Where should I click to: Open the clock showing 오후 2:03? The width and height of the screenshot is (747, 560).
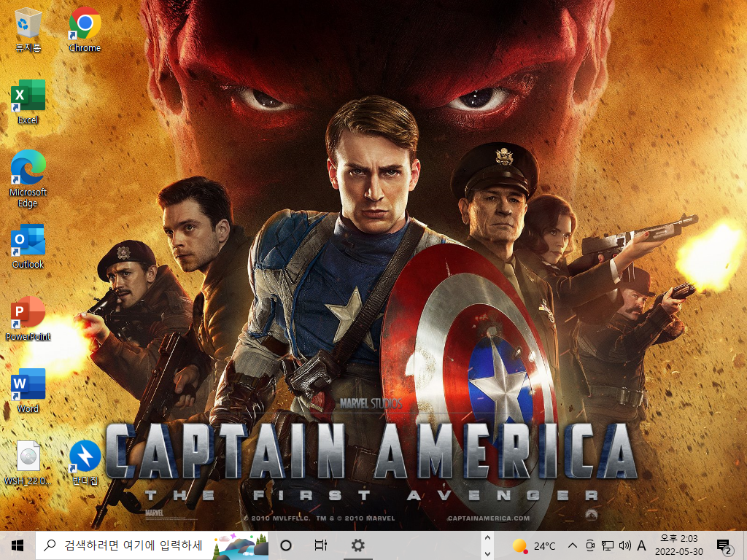coord(679,545)
